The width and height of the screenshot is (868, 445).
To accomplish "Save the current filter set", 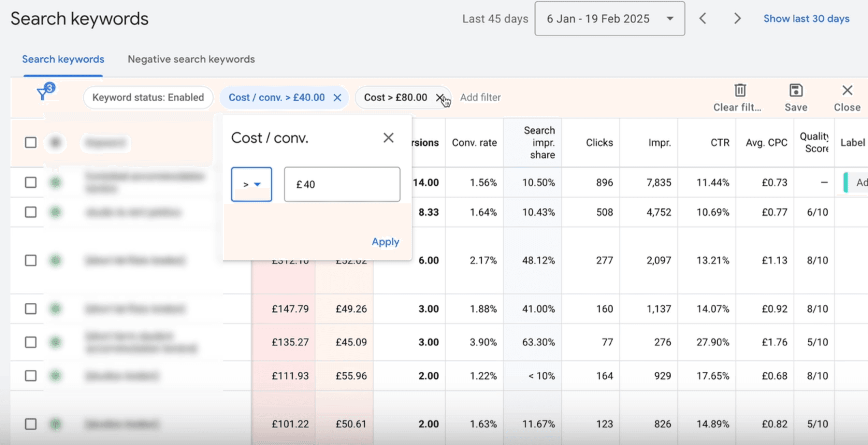I will tap(796, 91).
